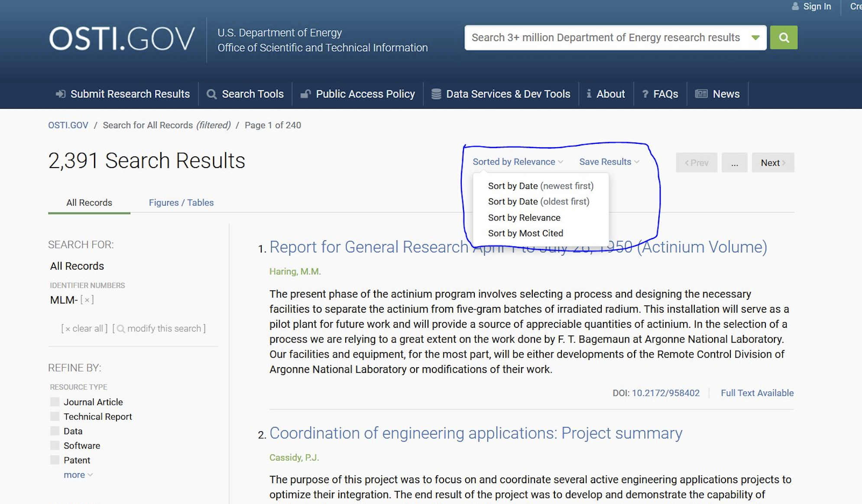The height and width of the screenshot is (504, 862).
Task: Open Public Access Policy menu
Action: click(365, 94)
